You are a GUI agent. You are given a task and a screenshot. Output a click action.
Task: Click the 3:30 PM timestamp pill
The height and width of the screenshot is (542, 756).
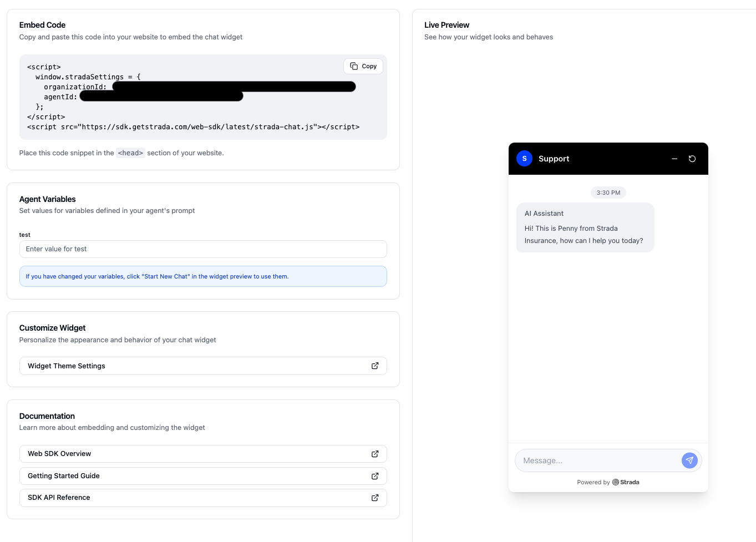pos(608,193)
